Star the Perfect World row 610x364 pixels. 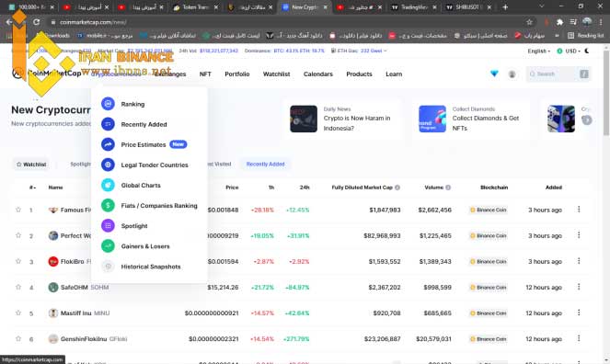(x=18, y=235)
